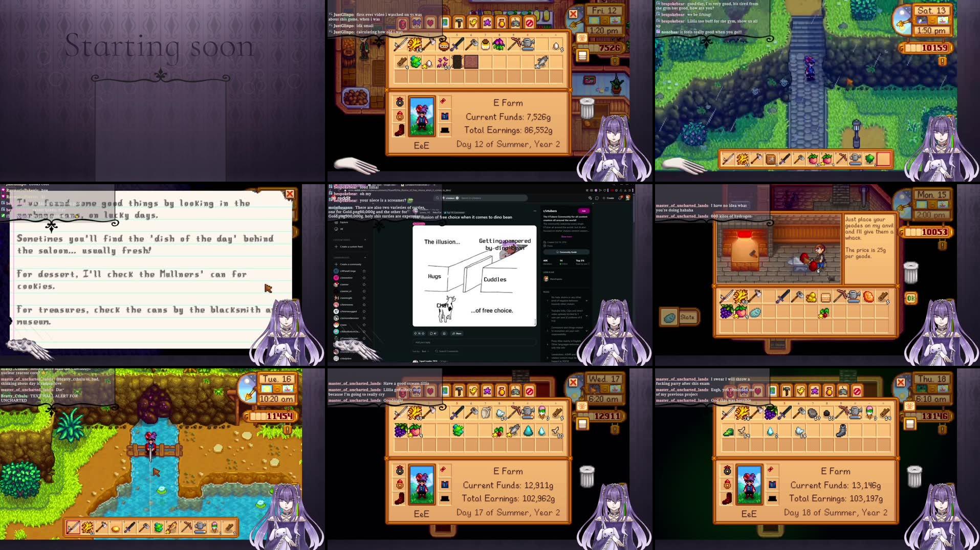Open the Crafting hammer tab in Fri. 12 menu
The image size is (980, 550).
459,23
